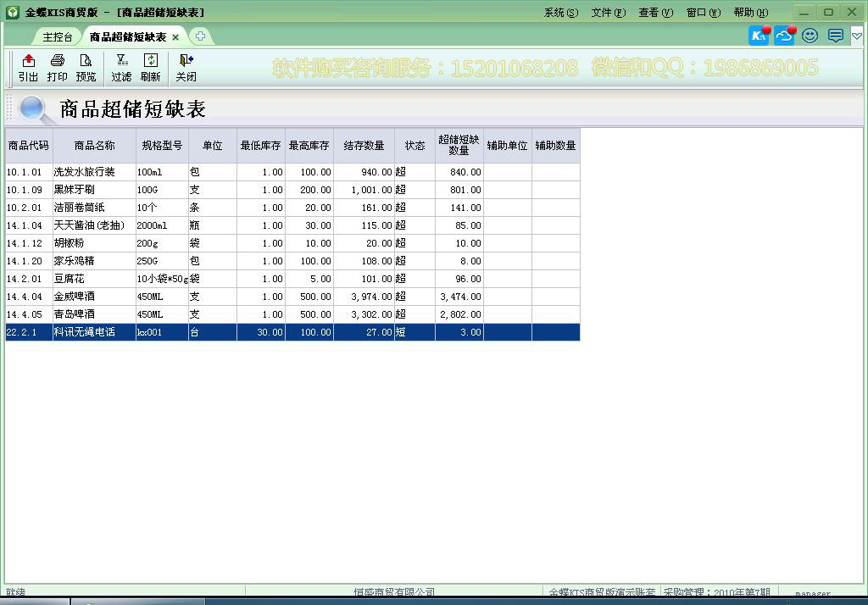This screenshot has width=868, height=605.
Task: Expand the chevron dropdown at top right
Action: click(x=855, y=36)
